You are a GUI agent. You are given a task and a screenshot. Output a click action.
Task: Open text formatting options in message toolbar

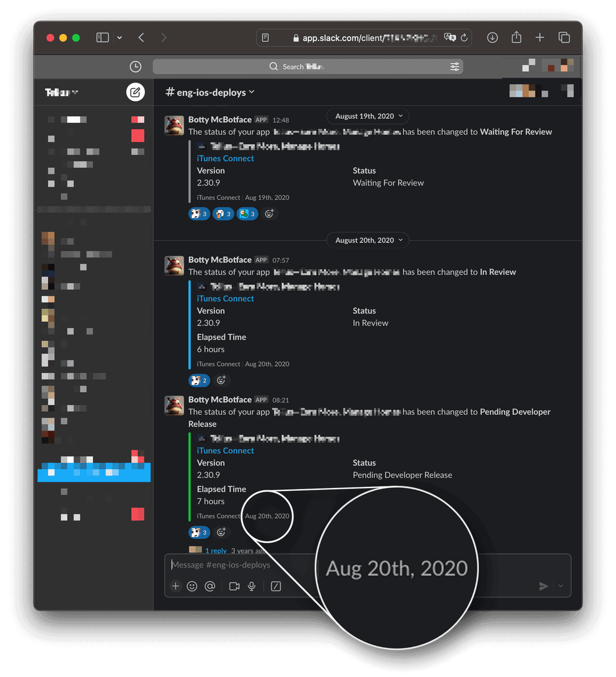coord(275,586)
